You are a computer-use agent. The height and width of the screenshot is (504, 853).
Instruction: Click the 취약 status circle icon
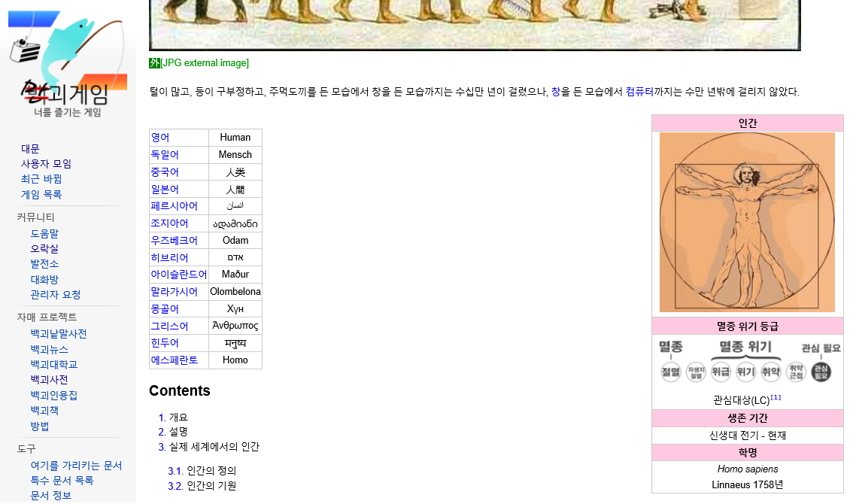[771, 372]
